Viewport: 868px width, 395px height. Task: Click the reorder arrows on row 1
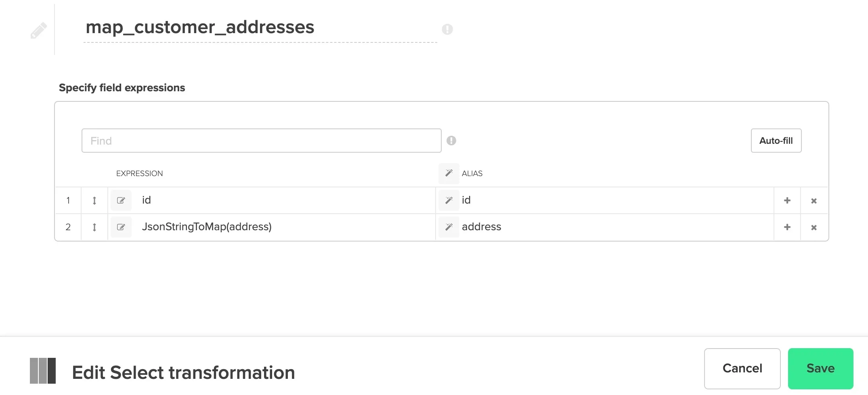[x=94, y=200]
